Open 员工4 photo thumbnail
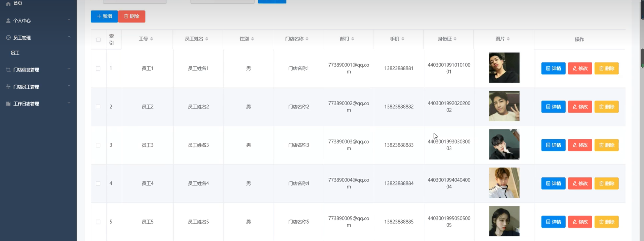This screenshot has width=644, height=241. tap(504, 183)
